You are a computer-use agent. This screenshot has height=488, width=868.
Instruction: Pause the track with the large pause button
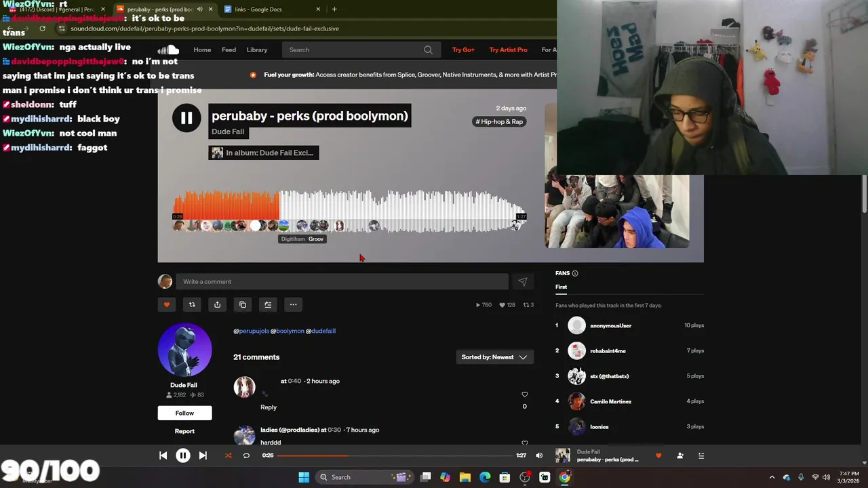[186, 119]
